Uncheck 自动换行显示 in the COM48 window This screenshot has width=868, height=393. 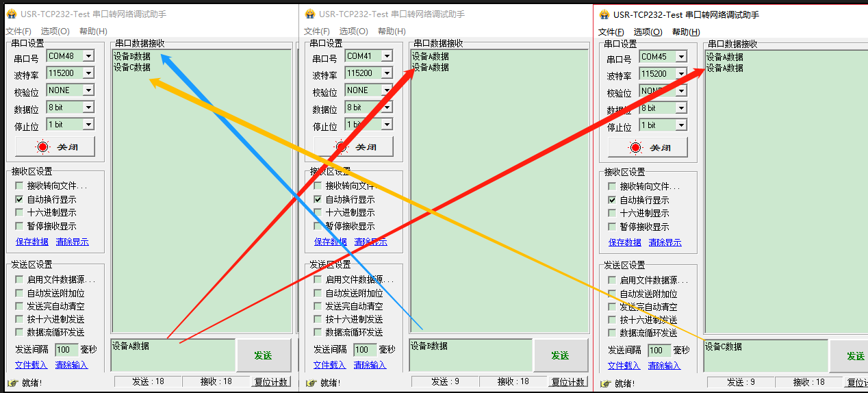[19, 199]
